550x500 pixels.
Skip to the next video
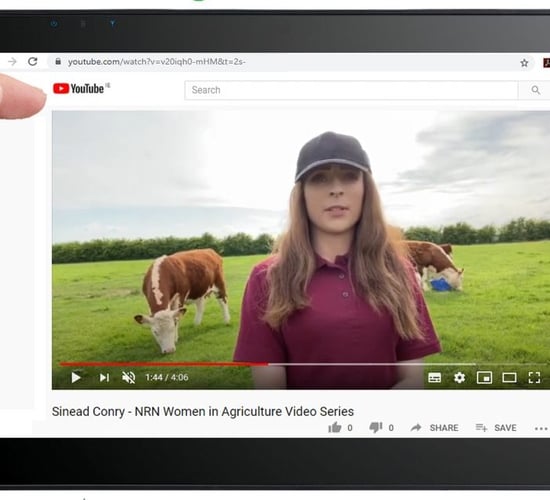click(x=104, y=378)
